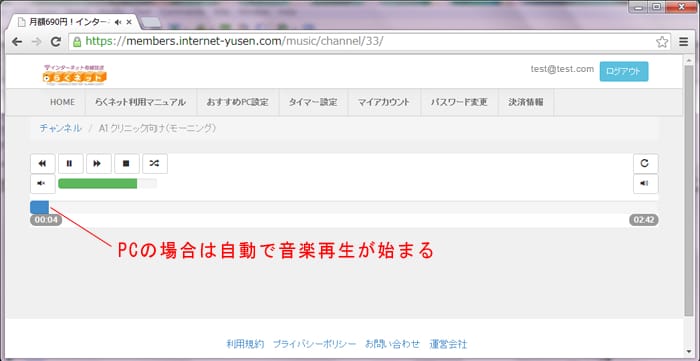Stop the music playback
Viewport: 700px width, 361px height.
tap(126, 164)
